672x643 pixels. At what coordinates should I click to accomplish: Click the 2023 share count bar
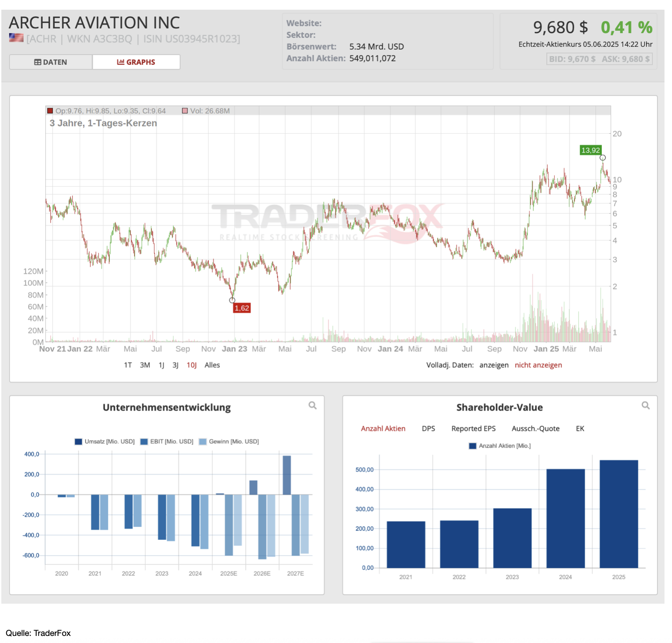click(512, 538)
